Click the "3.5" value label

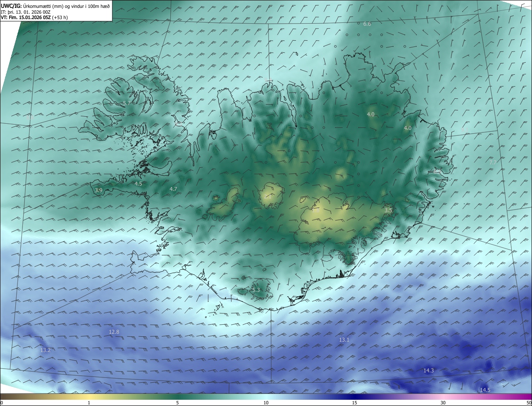[x=388, y=210]
